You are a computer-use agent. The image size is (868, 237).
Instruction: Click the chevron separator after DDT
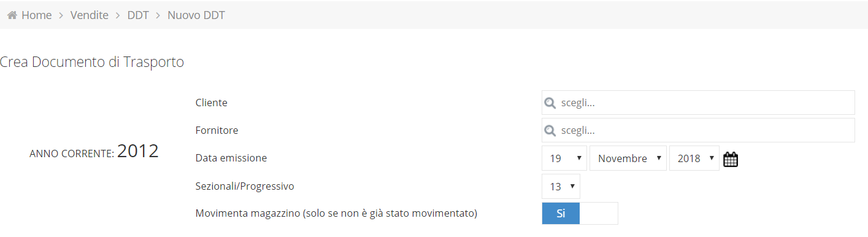pos(158,15)
